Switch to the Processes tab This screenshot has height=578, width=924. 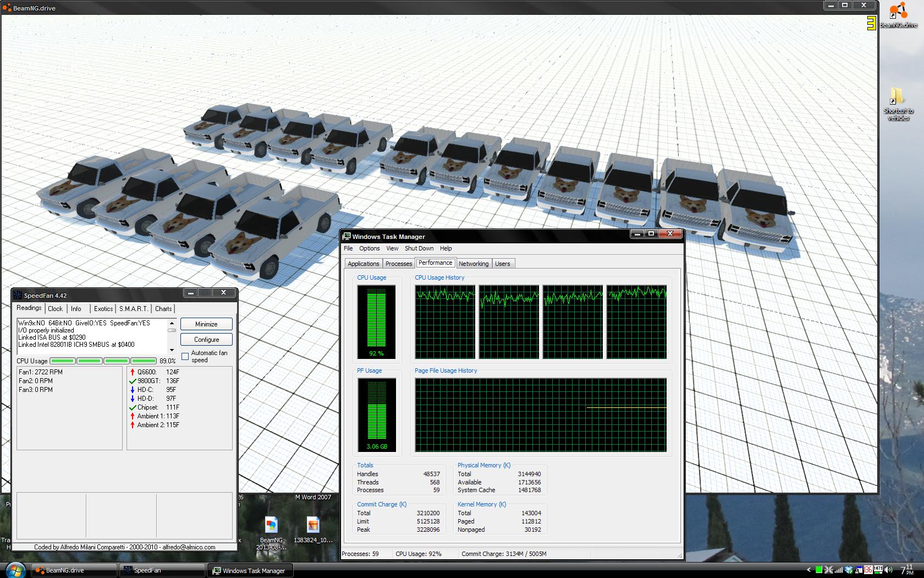(x=399, y=264)
